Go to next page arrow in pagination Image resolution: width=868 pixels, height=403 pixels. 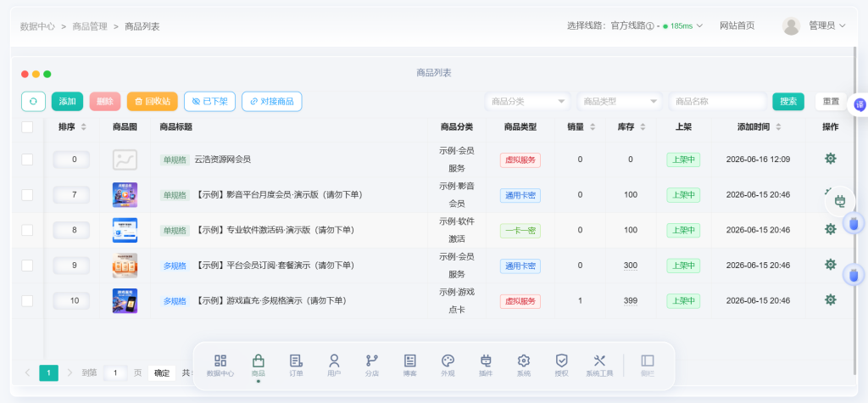point(70,372)
